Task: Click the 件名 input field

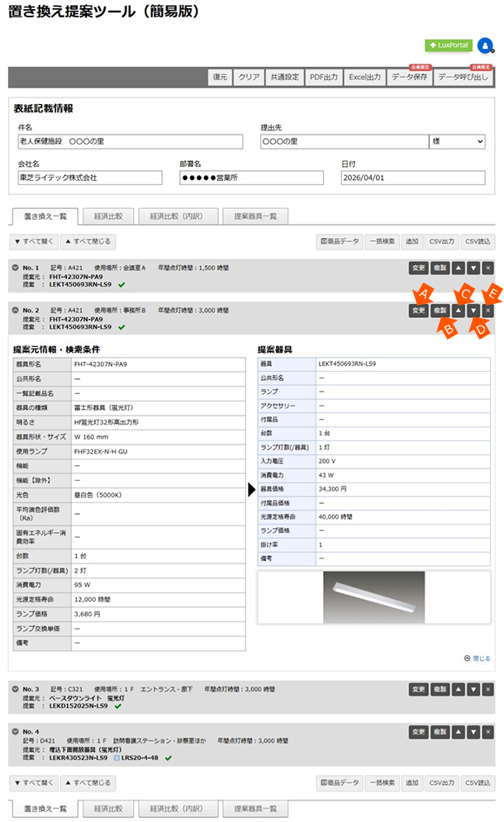Action: [129, 142]
